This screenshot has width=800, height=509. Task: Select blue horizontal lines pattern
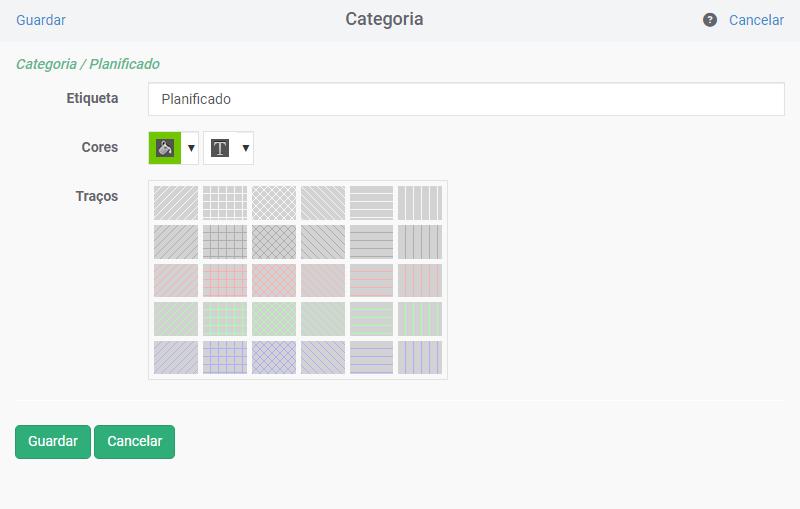coord(371,358)
